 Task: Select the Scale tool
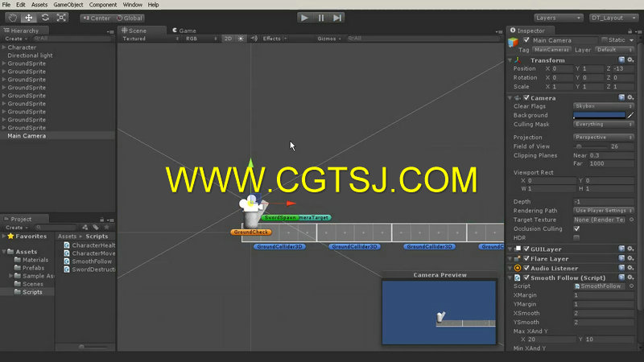tap(62, 18)
